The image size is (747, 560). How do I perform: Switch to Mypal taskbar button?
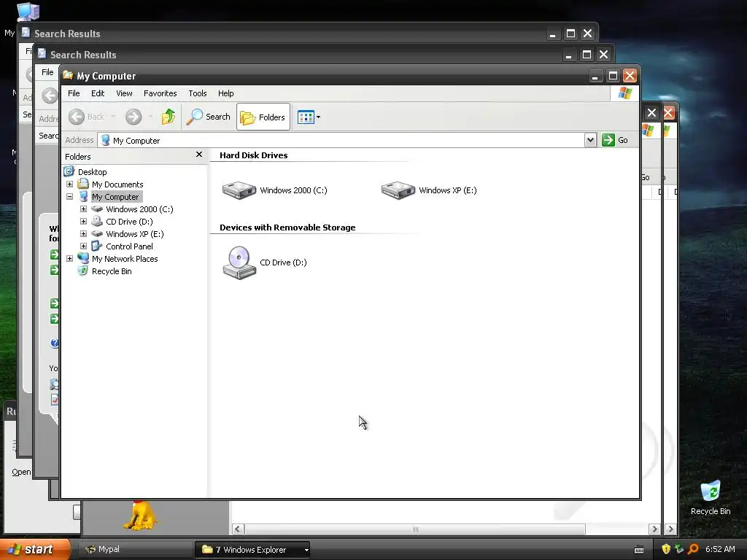coord(133,549)
